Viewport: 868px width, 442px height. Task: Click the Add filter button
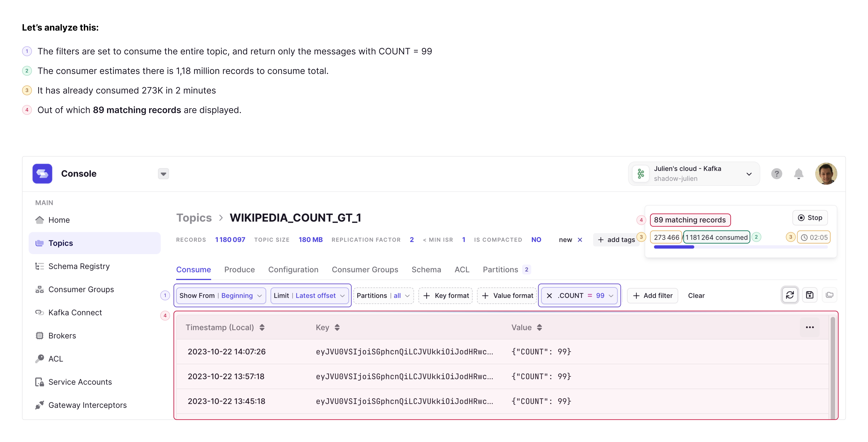click(x=653, y=296)
